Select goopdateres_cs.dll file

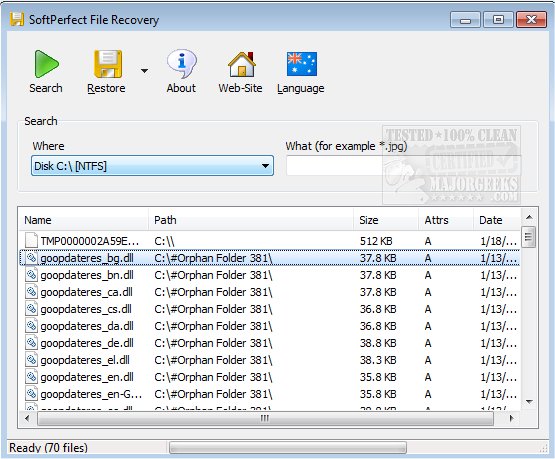tap(270, 309)
